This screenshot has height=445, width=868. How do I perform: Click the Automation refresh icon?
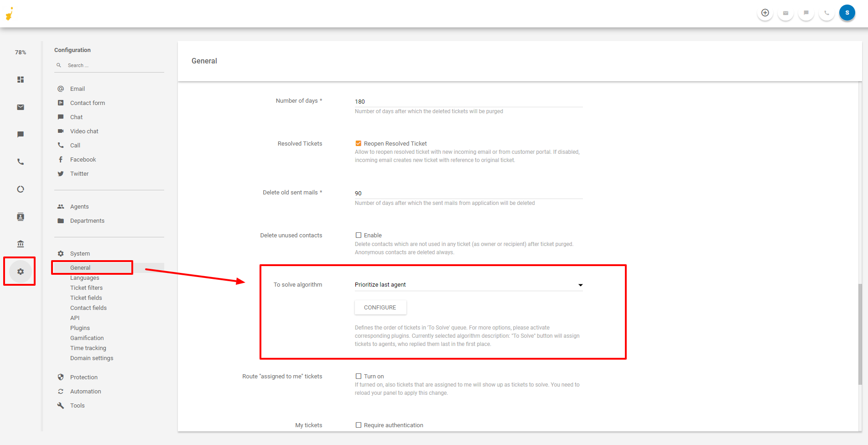61,391
